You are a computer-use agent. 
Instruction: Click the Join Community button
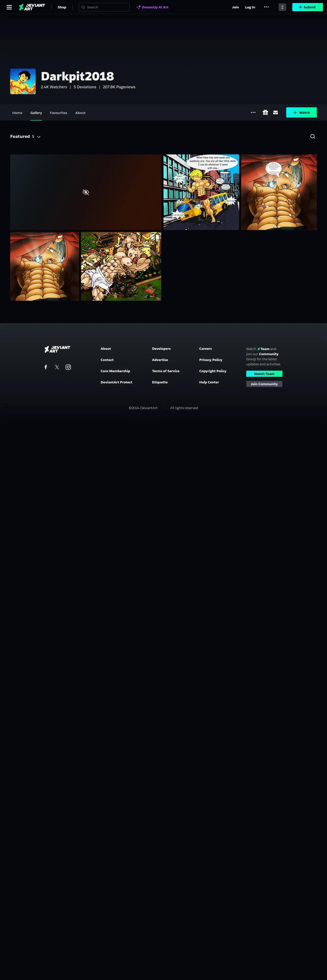coord(264,384)
